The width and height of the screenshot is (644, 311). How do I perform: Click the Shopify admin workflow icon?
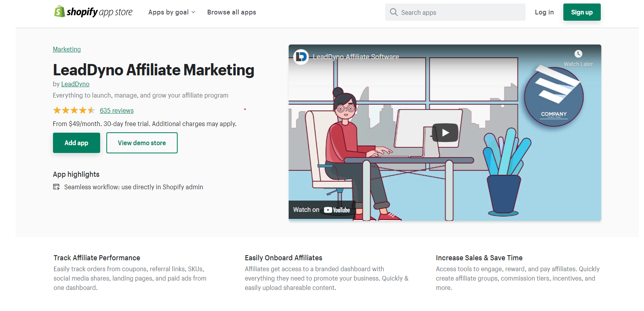coord(56,187)
